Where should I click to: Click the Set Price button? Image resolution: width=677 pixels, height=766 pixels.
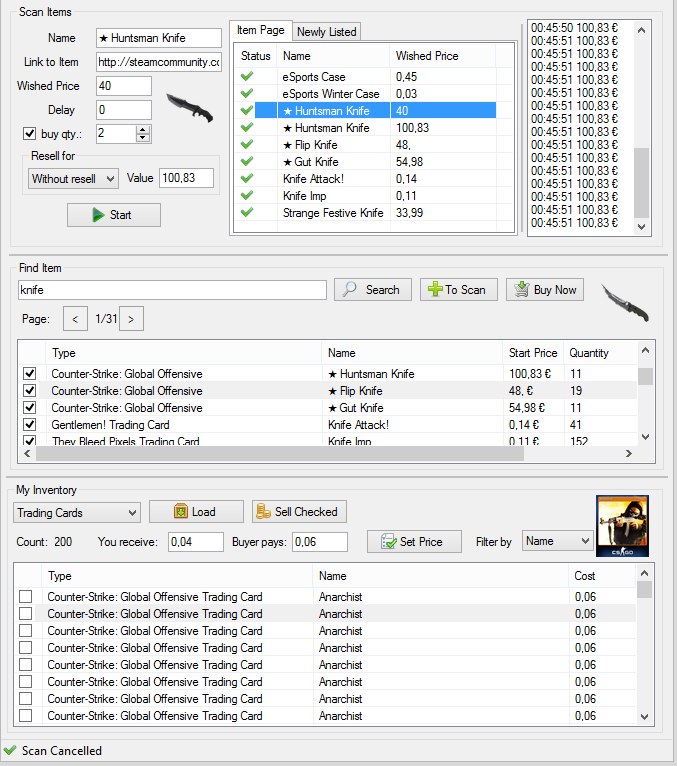coord(414,541)
